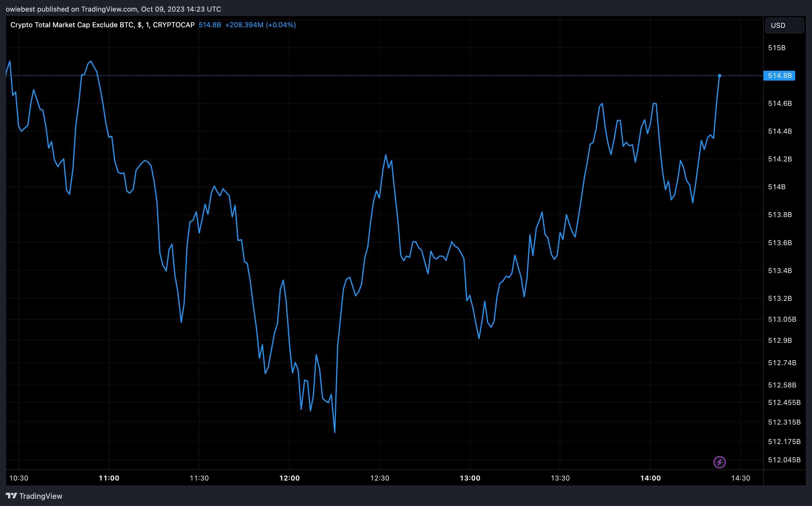Viewport: 812px width, 506px height.
Task: Click the 14:30 time axis label
Action: (741, 478)
